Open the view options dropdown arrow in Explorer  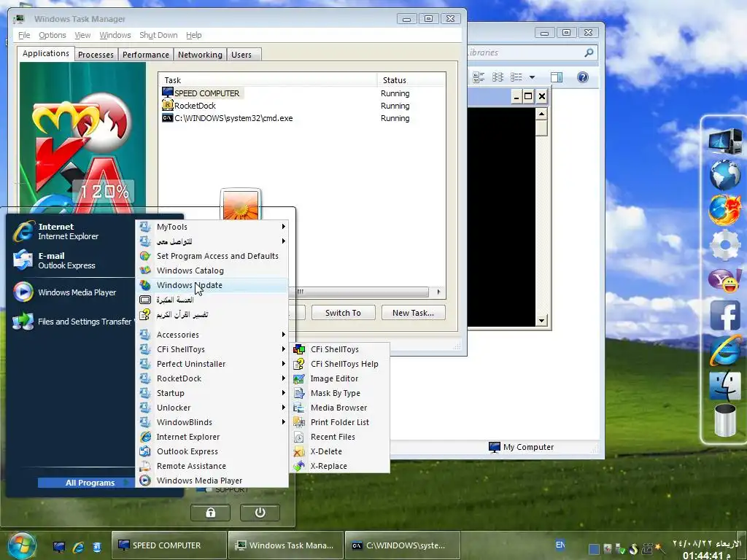(x=532, y=77)
